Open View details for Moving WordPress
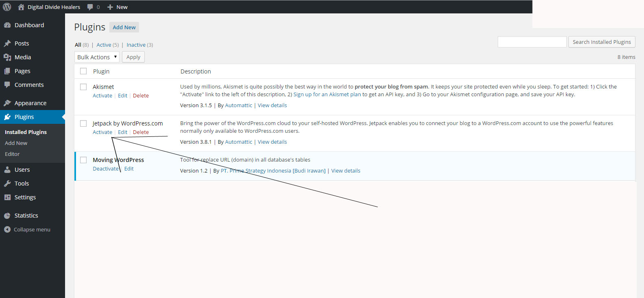Image resolution: width=644 pixels, height=298 pixels. point(346,171)
